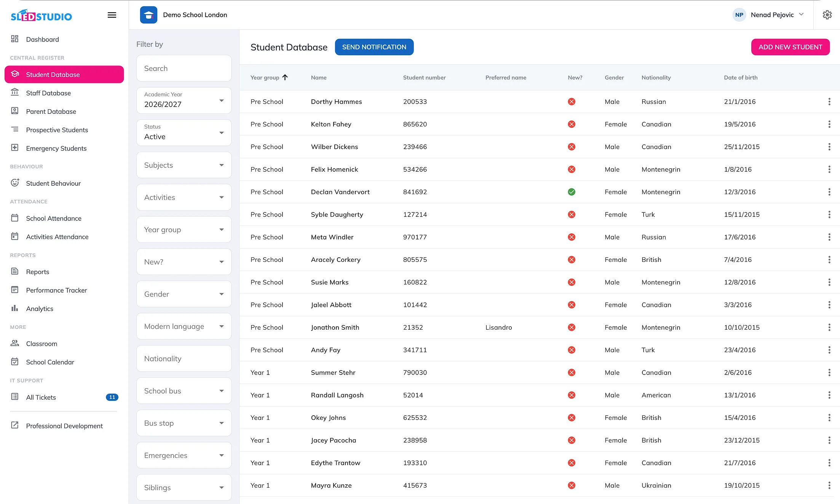Image resolution: width=840 pixels, height=504 pixels.
Task: Open the three-dot menu for Jonathon Smith
Action: 829,327
